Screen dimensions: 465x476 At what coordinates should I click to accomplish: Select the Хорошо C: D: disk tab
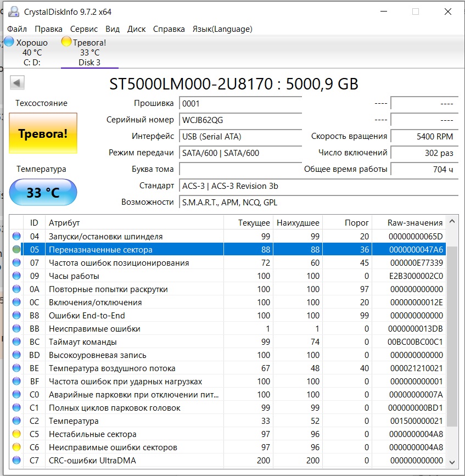pos(31,52)
